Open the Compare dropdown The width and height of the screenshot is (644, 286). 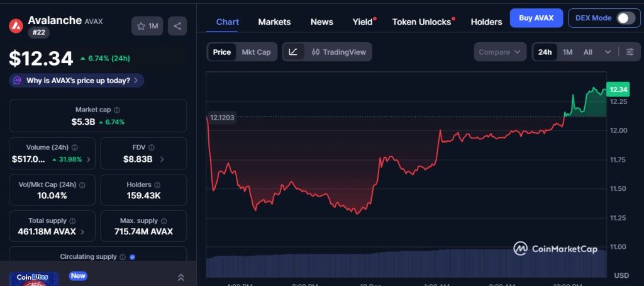(500, 52)
